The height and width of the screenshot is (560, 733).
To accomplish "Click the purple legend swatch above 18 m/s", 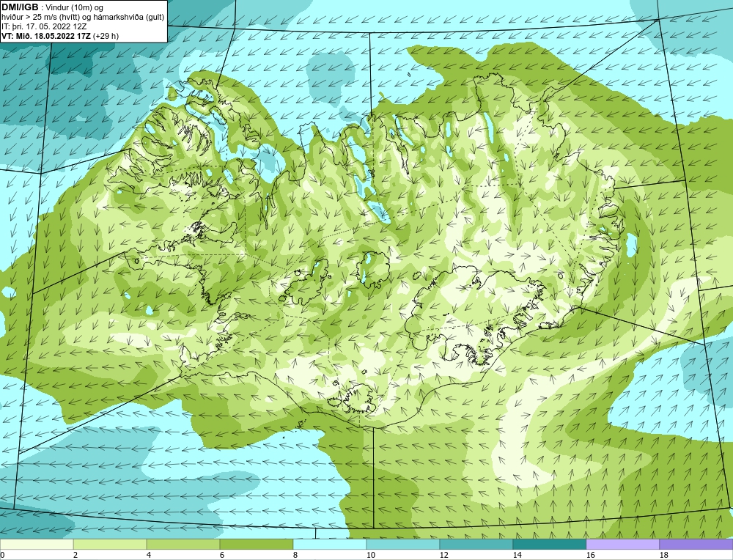I will pos(696,545).
